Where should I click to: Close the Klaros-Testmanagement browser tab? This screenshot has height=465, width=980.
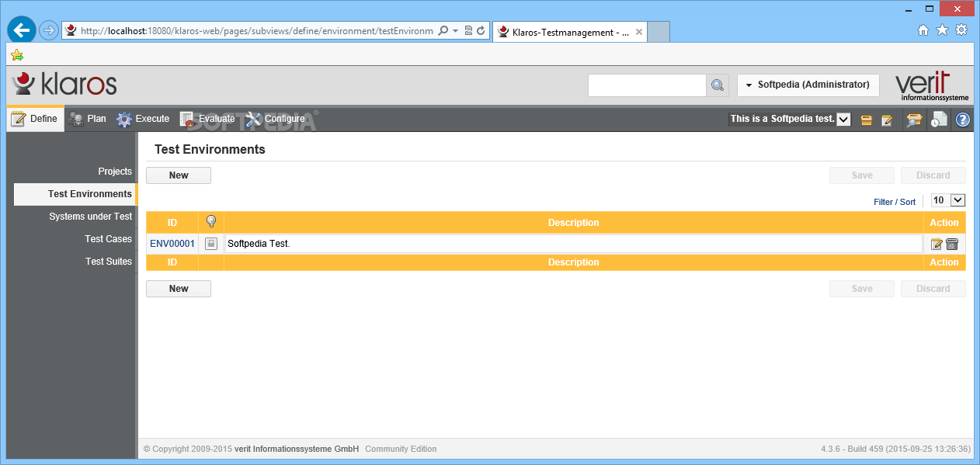[x=639, y=33]
